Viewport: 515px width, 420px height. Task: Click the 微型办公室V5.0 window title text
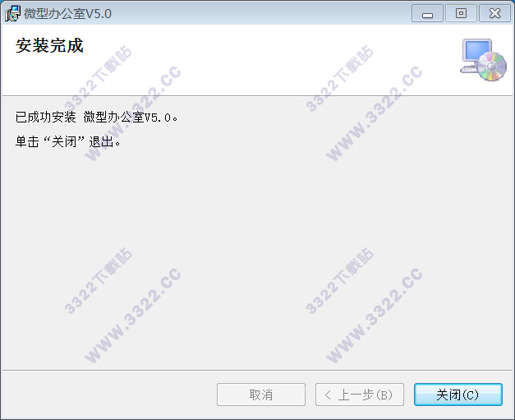click(x=67, y=13)
